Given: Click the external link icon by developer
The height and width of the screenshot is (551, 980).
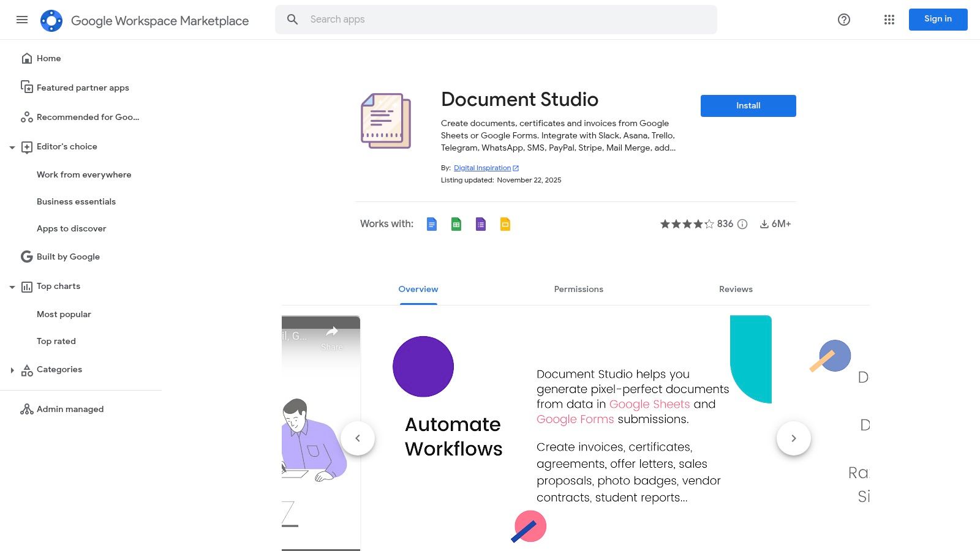Looking at the screenshot, I should pos(516,168).
